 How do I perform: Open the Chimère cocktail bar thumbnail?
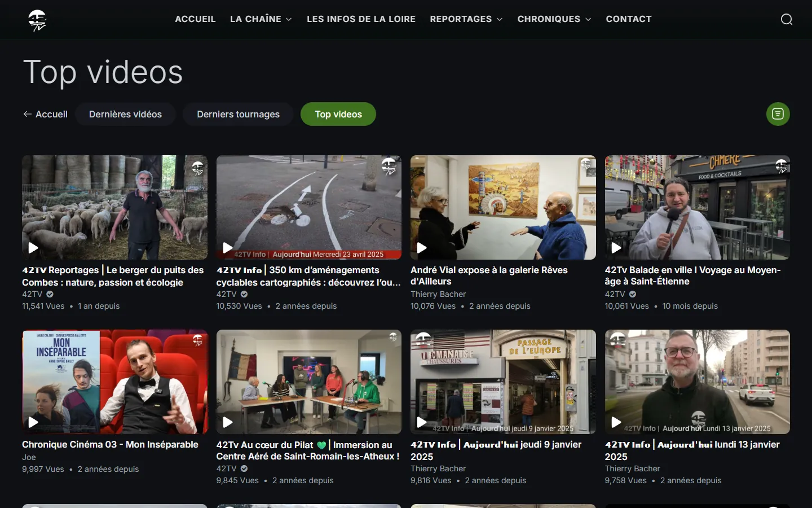[x=698, y=207]
